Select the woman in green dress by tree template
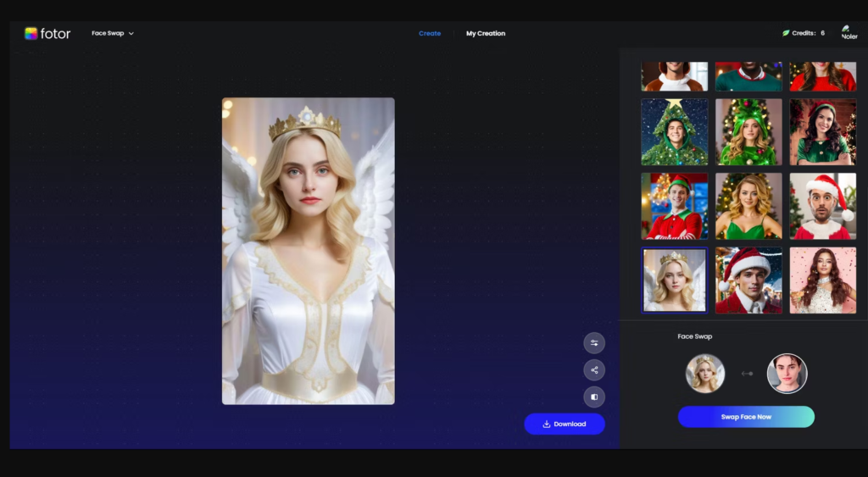868x477 pixels. point(748,206)
